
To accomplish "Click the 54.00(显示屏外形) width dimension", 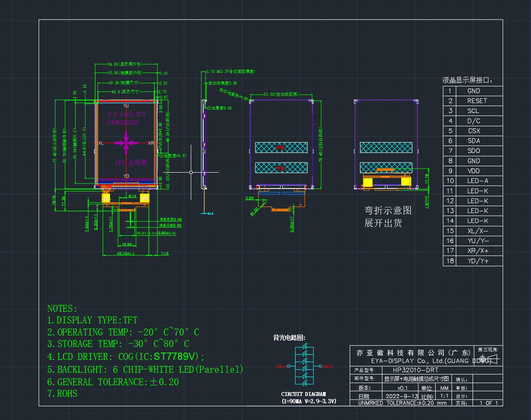I will [x=125, y=64].
